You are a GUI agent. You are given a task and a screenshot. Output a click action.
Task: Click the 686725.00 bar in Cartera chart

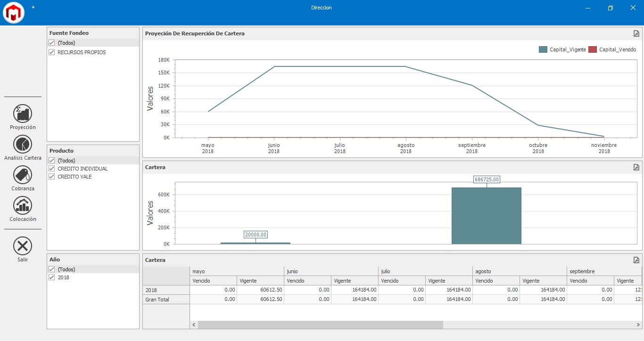point(487,216)
